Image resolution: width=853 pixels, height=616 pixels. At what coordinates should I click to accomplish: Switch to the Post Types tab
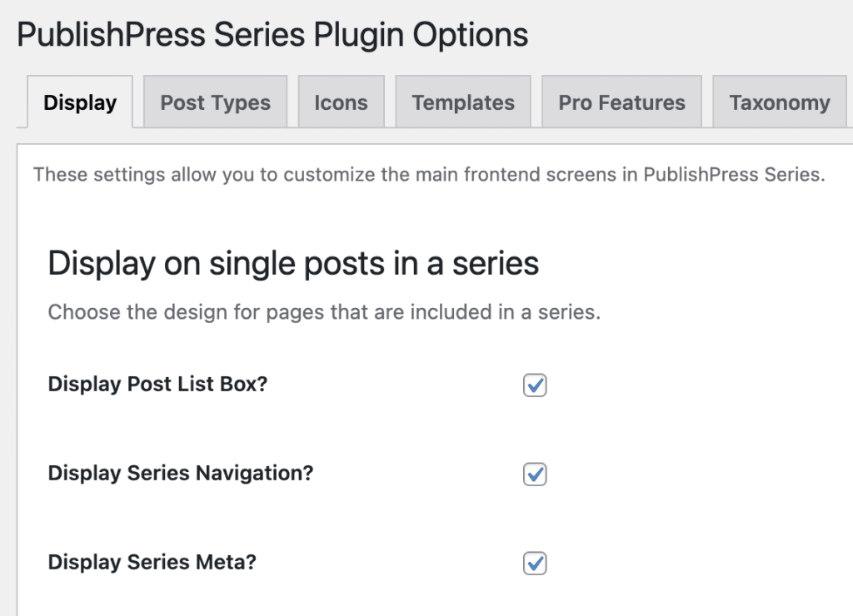click(215, 102)
